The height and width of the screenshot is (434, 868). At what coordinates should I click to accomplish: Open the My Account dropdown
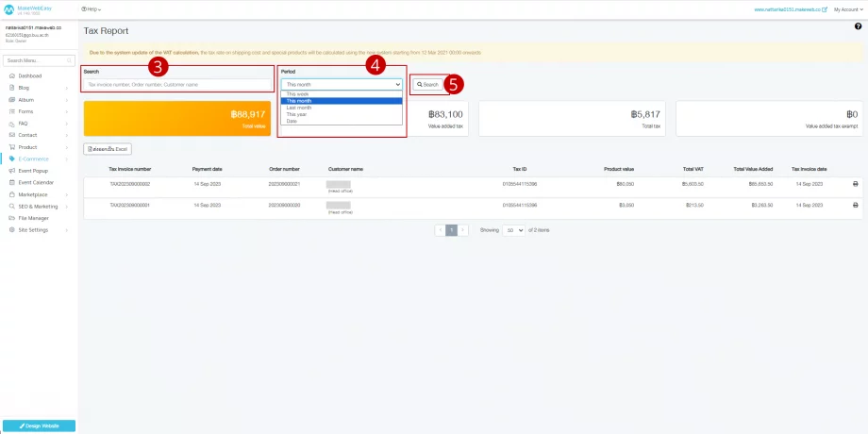point(848,9)
